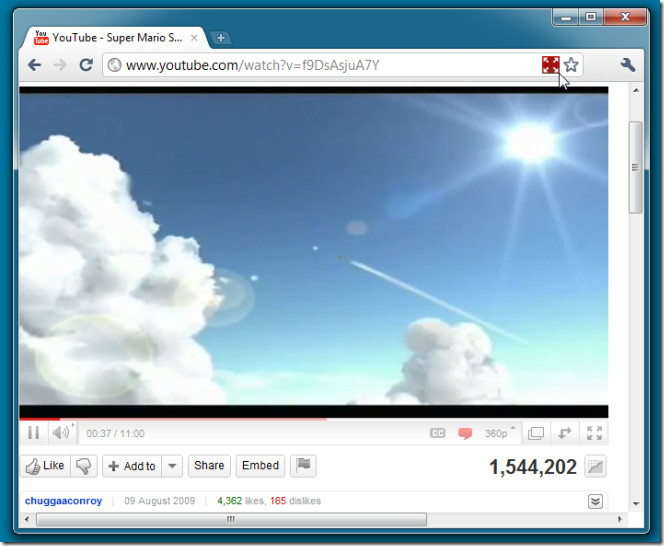
Task: Toggle video annotations speech bubble
Action: [465, 433]
